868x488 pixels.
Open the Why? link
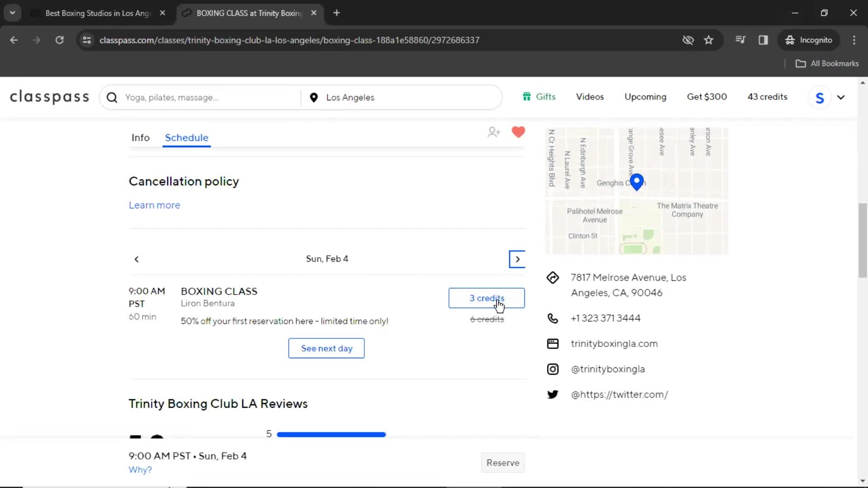pyautogui.click(x=140, y=470)
